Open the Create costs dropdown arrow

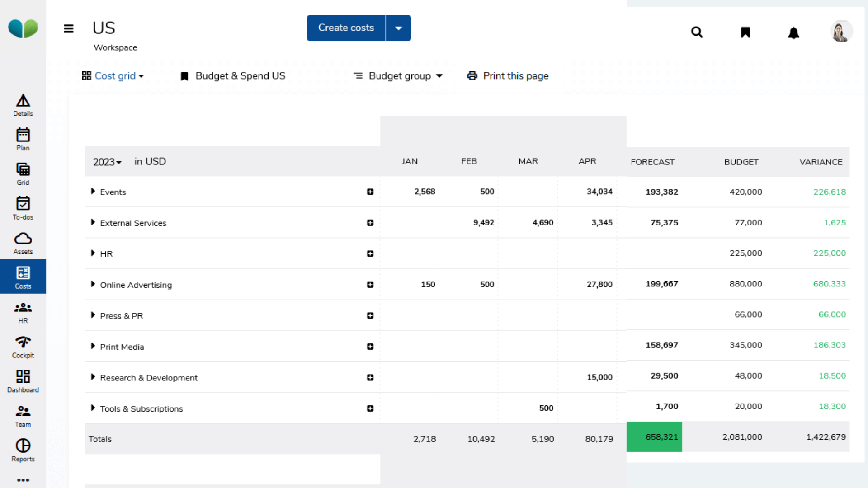coord(398,28)
